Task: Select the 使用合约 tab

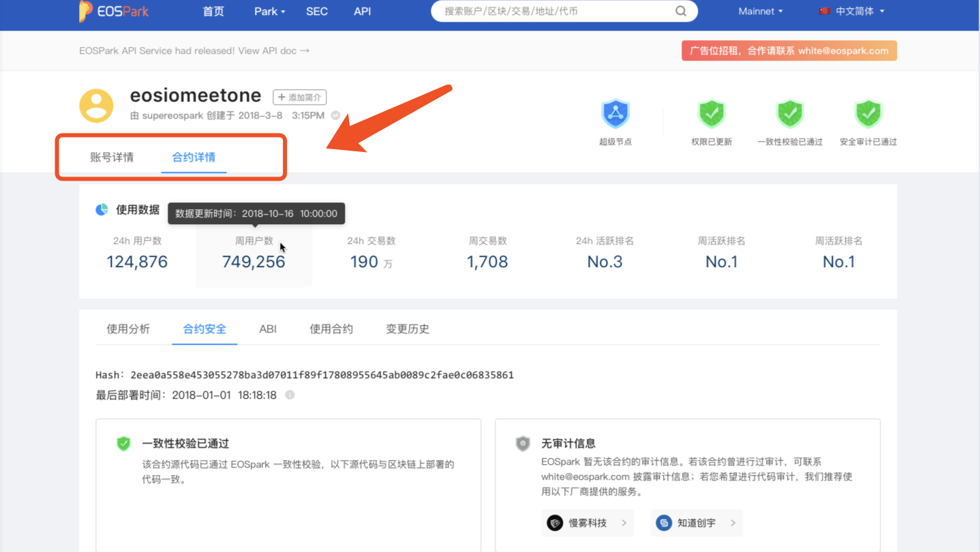Action: click(331, 329)
